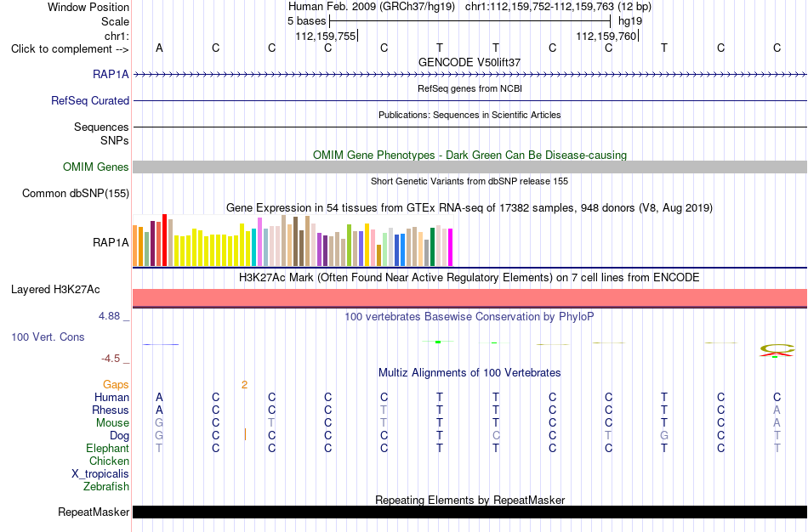Click the dark green bar in GTEx chart

click(432, 246)
